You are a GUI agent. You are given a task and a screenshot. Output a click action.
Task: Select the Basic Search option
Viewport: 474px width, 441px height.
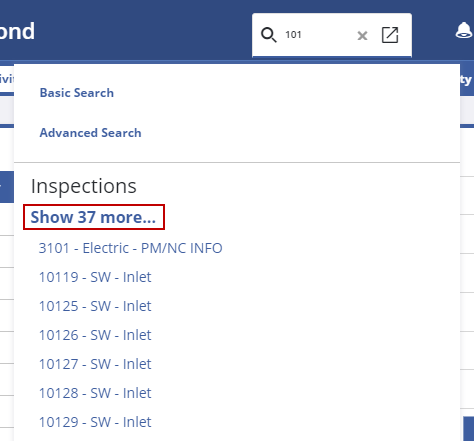click(77, 93)
